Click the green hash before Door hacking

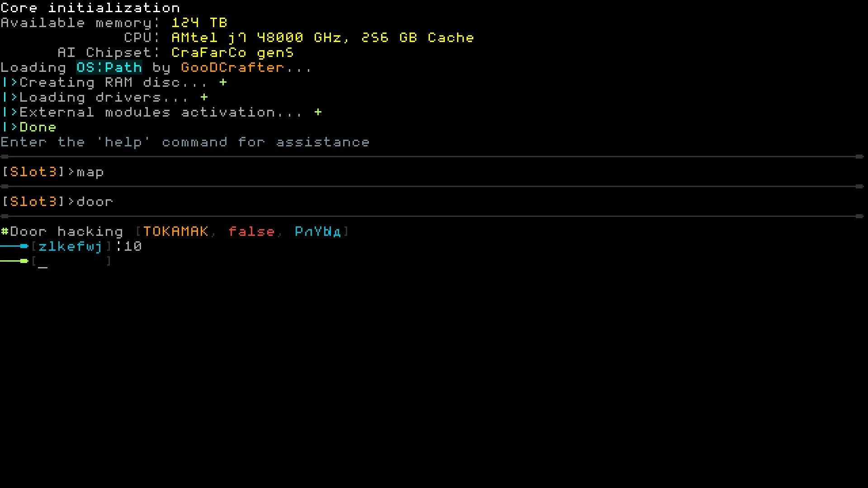(5, 232)
